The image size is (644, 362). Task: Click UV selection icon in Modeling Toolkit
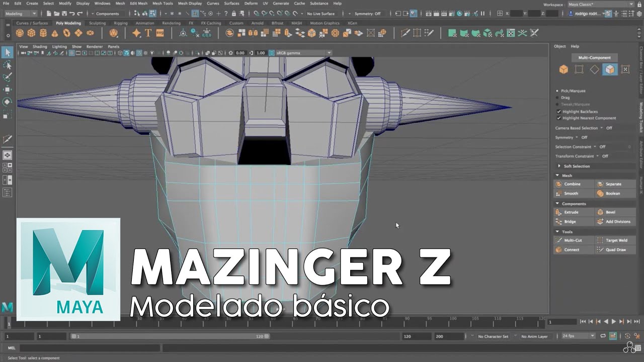tap(625, 69)
